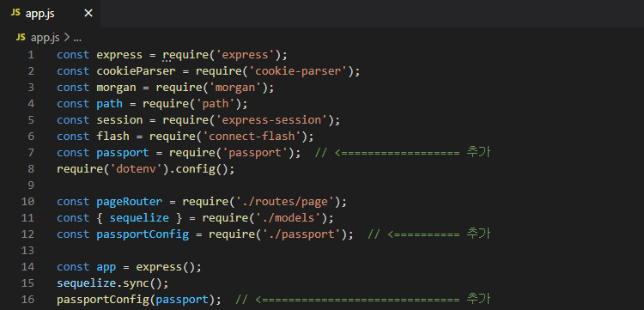The image size is (644, 310).
Task: Click line number 13 in gutter
Action: click(27, 251)
